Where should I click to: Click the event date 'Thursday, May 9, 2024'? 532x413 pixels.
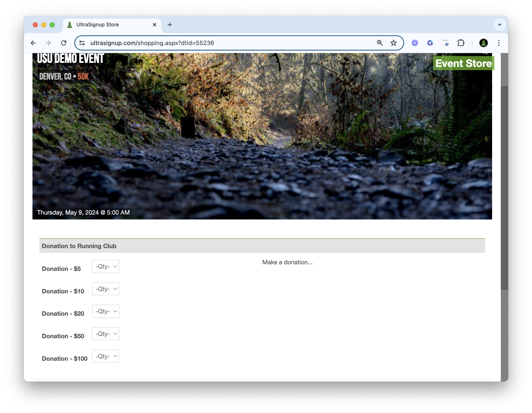(83, 213)
